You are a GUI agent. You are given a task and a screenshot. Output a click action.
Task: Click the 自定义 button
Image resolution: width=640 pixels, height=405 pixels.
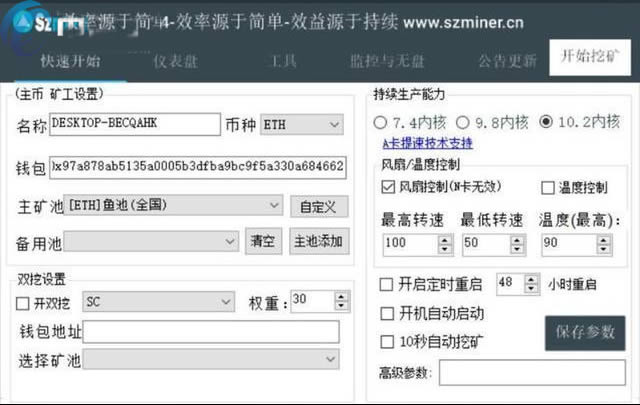[319, 207]
